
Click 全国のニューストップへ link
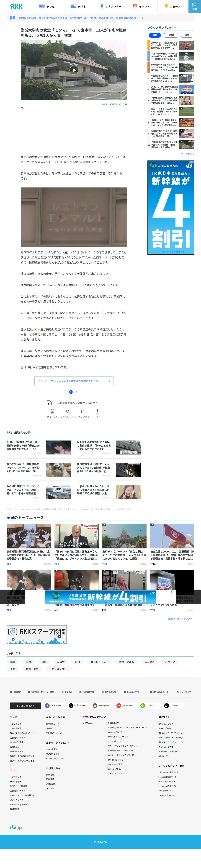181,619
